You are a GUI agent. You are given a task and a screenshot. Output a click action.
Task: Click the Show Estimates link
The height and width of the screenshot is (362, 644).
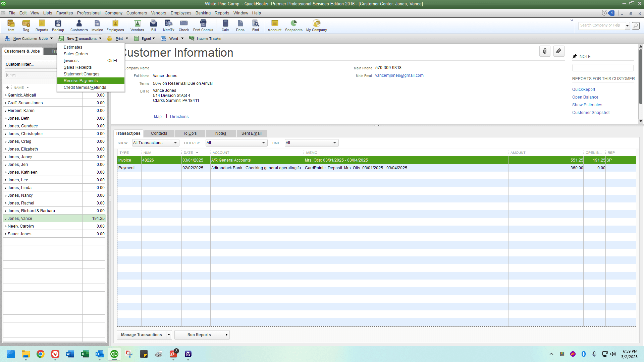tap(587, 105)
